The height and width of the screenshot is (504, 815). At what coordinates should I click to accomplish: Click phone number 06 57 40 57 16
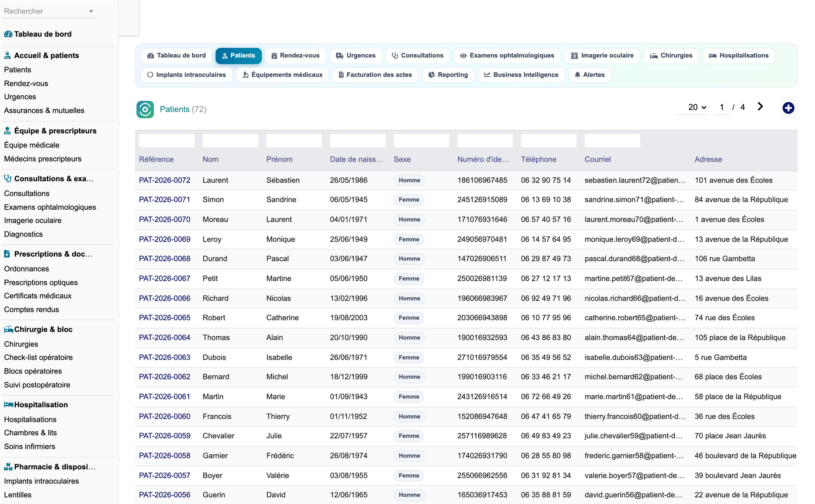pyautogui.click(x=546, y=219)
